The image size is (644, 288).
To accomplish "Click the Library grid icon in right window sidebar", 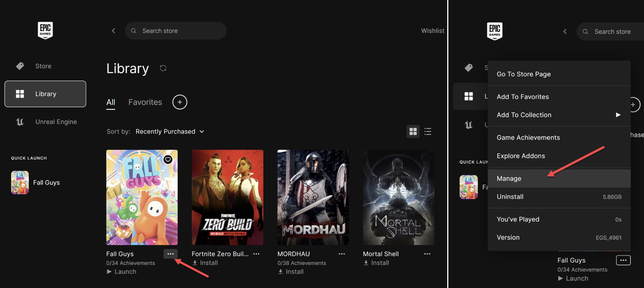I will point(469,96).
